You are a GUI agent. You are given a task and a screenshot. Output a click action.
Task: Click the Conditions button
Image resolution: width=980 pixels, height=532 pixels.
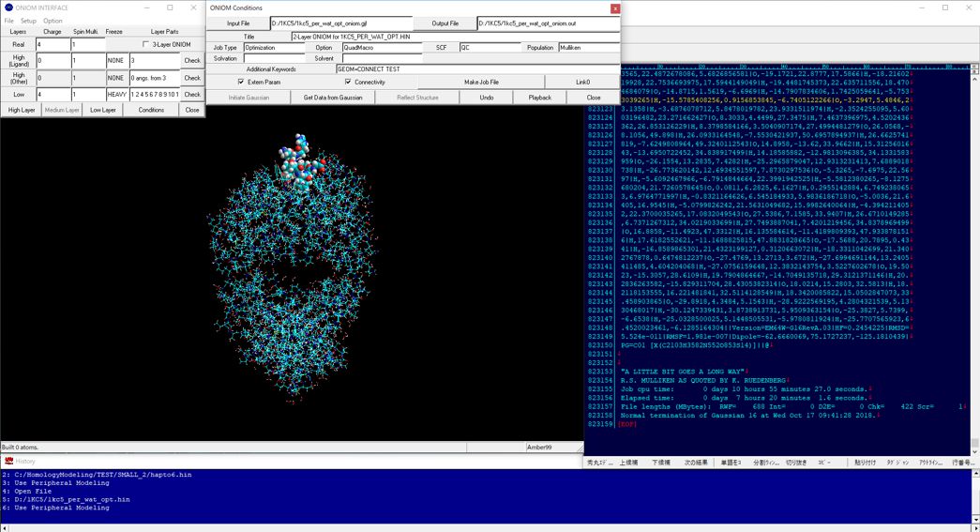151,110
